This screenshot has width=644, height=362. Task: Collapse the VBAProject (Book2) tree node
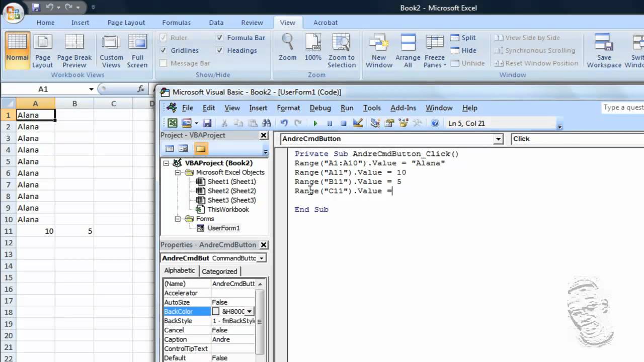167,163
